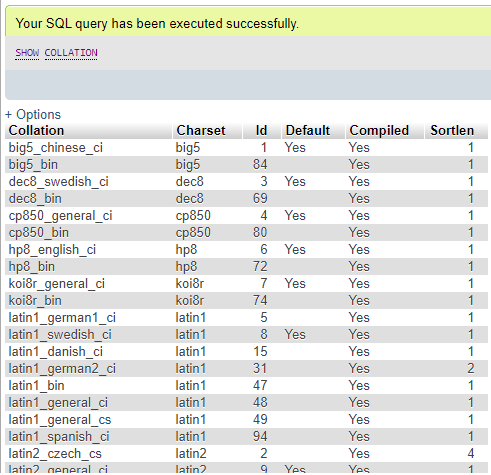This screenshot has height=475, width=491.
Task: Click the Id value 72
Action: (x=260, y=267)
